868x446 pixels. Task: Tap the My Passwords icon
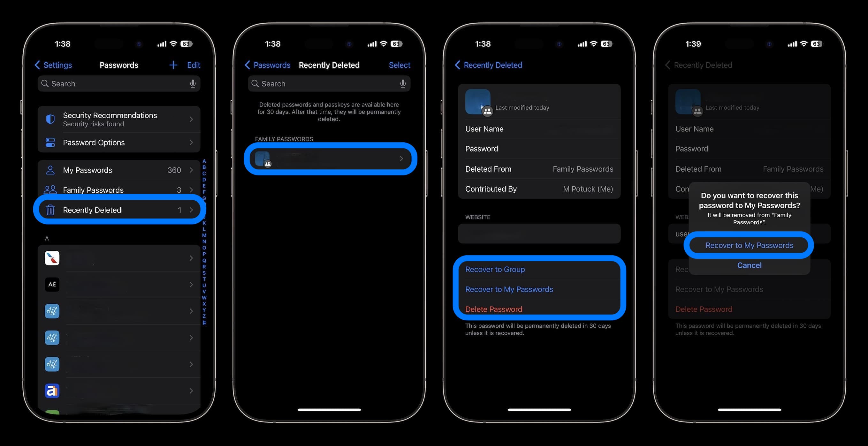pyautogui.click(x=49, y=169)
